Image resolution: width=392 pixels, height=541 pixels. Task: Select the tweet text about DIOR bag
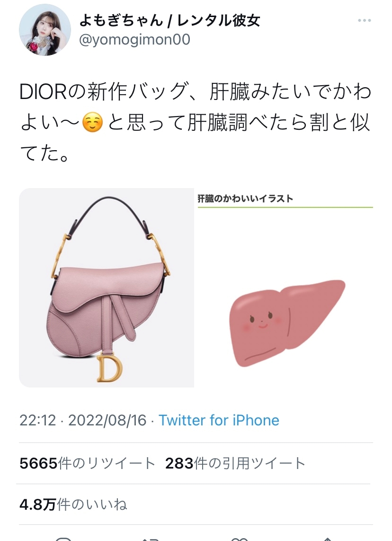click(x=195, y=123)
